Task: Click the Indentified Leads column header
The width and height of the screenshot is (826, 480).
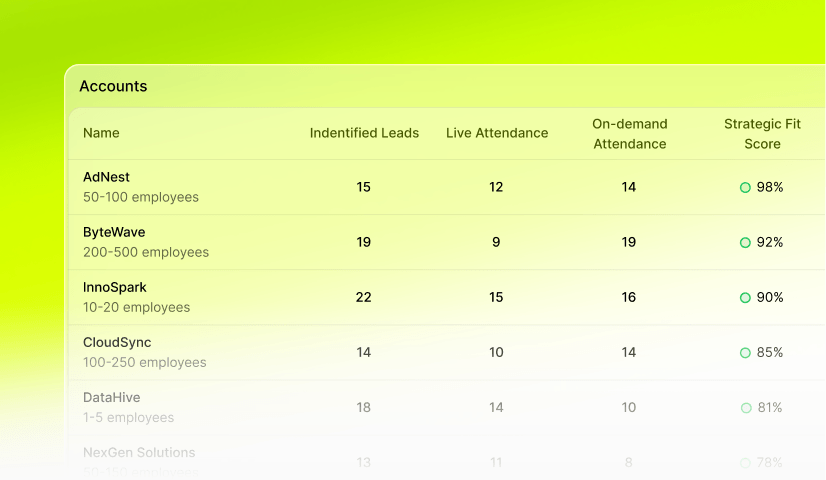Action: point(364,133)
